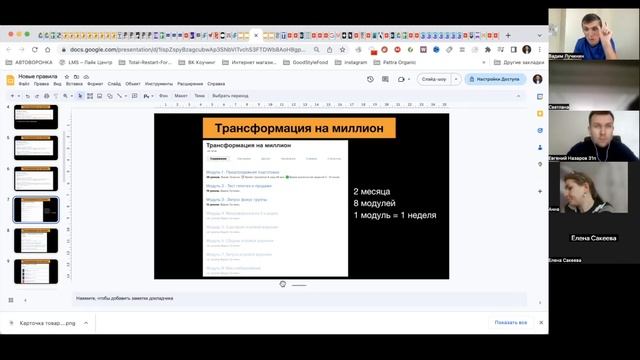The image size is (640, 360).
Task: Open the Слайд-шоу dropdown arrow
Action: (x=456, y=79)
